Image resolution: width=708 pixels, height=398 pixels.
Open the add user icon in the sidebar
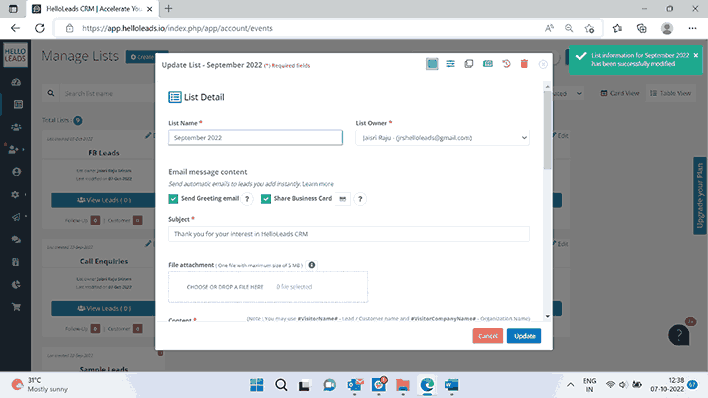13,150
